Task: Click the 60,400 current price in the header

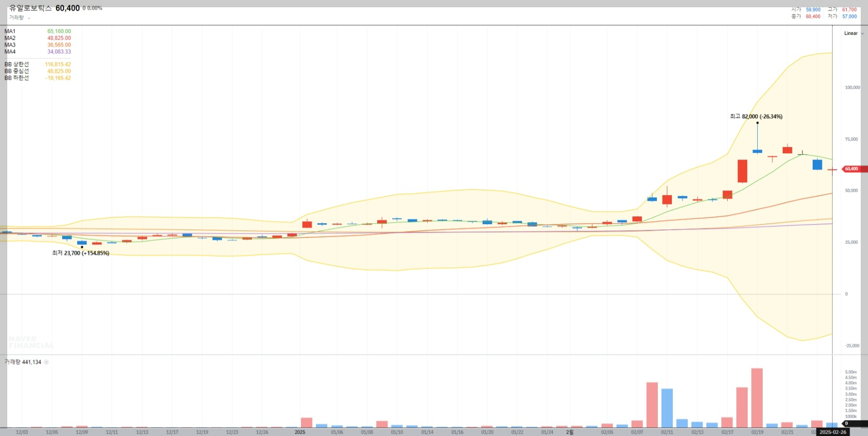Action: (67, 8)
